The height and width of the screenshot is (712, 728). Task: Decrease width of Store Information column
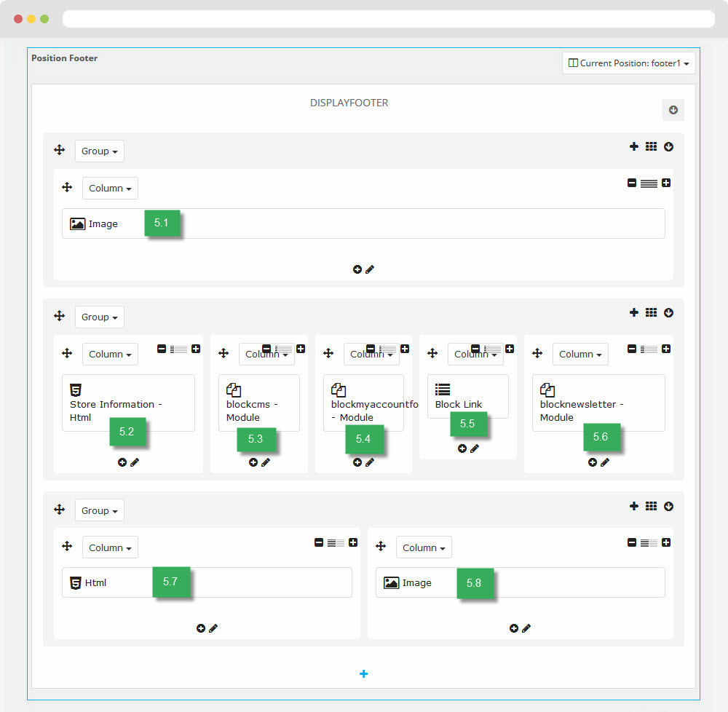162,349
